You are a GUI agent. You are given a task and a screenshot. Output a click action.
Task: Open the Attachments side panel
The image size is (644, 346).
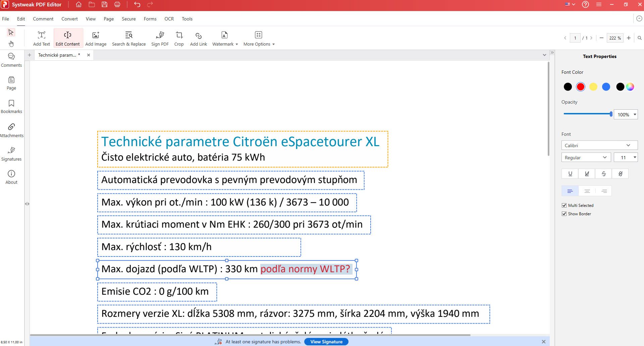[x=11, y=130]
